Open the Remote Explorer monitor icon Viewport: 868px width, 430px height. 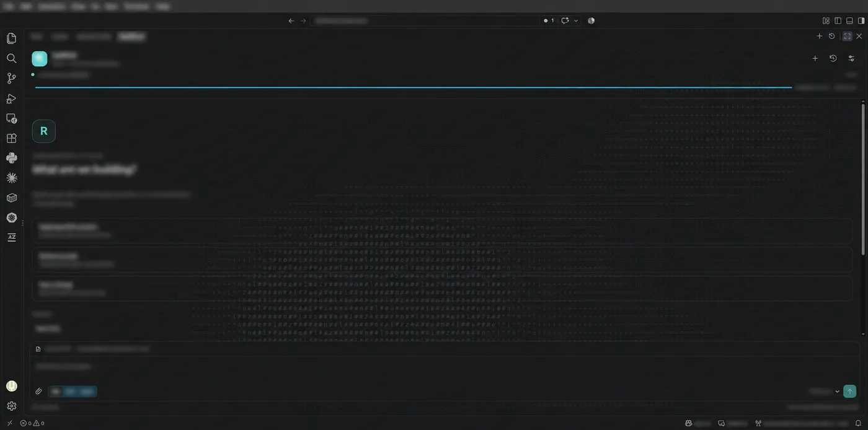pyautogui.click(x=11, y=118)
